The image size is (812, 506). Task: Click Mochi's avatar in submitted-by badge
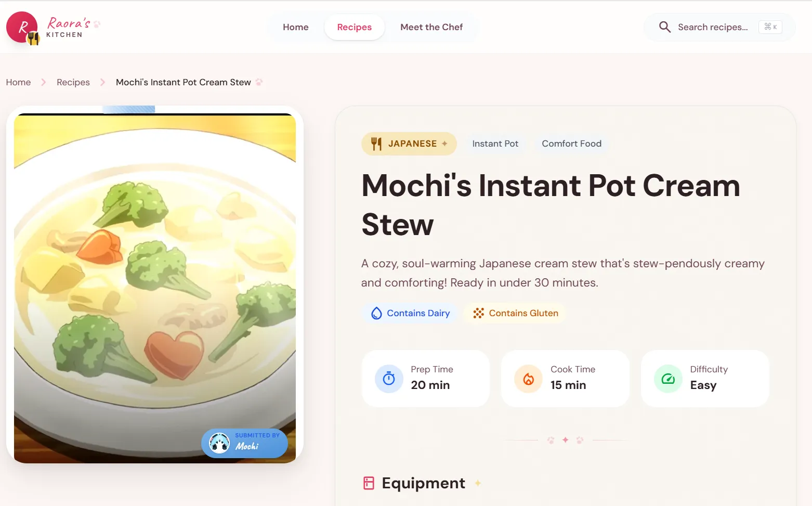click(x=219, y=443)
